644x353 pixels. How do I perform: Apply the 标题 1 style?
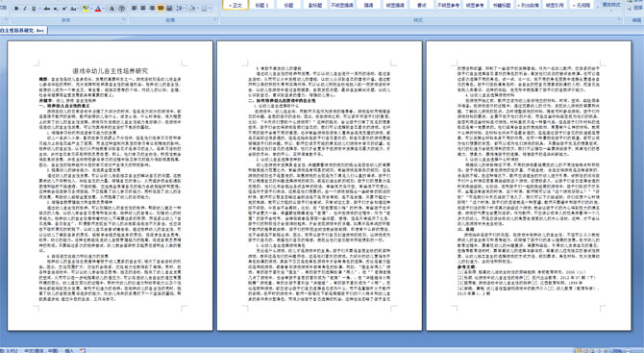(261, 6)
